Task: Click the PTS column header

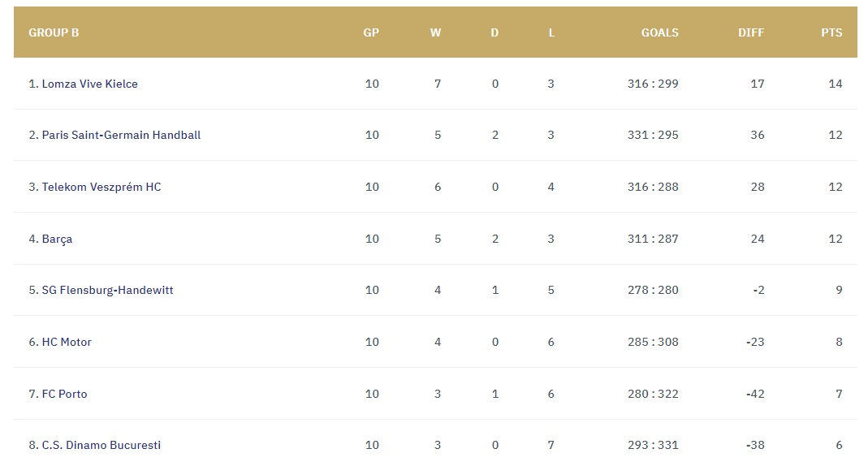Action: point(831,32)
